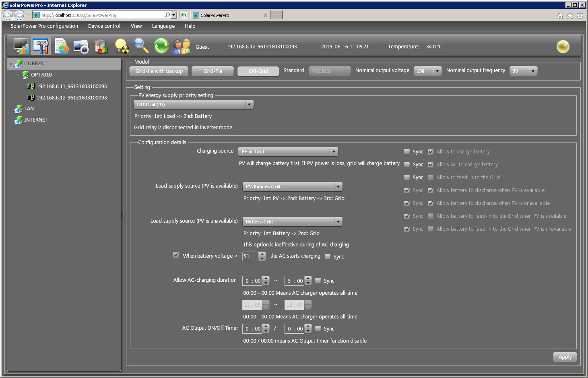Open the monitor with bar chart icon

[21, 46]
